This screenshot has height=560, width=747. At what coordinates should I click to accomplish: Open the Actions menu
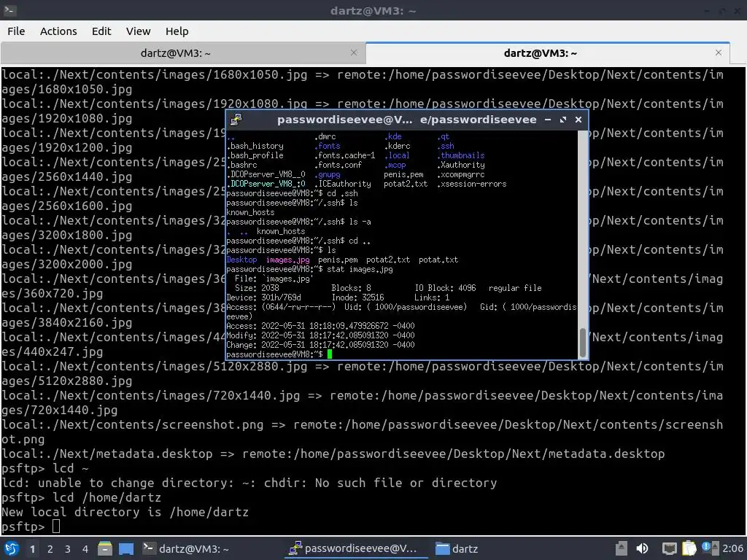coord(58,31)
